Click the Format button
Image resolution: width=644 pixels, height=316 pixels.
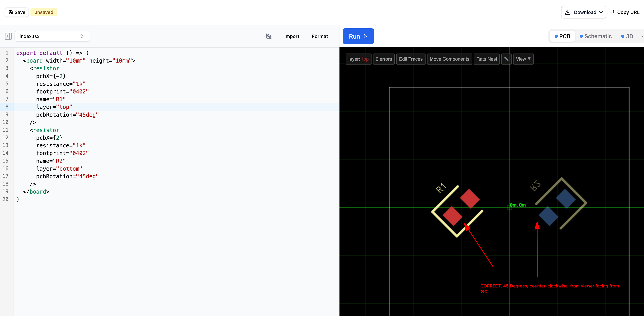point(320,36)
